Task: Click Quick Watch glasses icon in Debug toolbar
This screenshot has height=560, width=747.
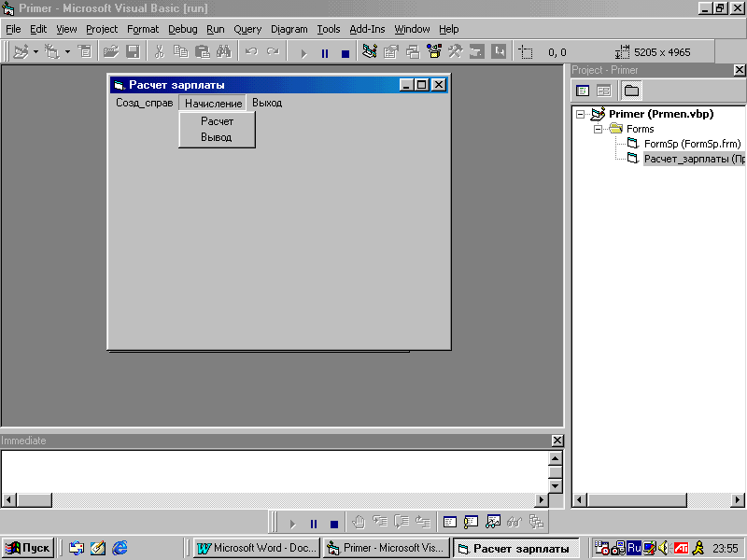Action: [x=514, y=523]
